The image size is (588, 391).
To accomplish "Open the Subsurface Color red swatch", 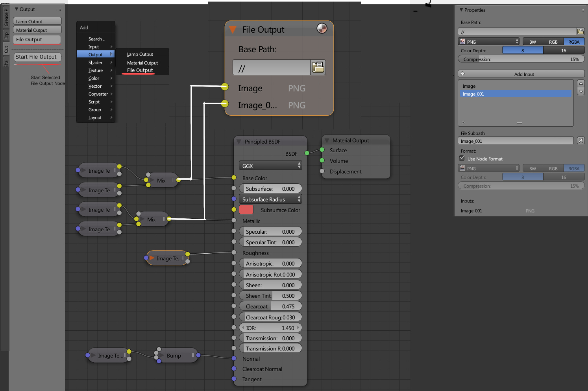I will [x=246, y=210].
